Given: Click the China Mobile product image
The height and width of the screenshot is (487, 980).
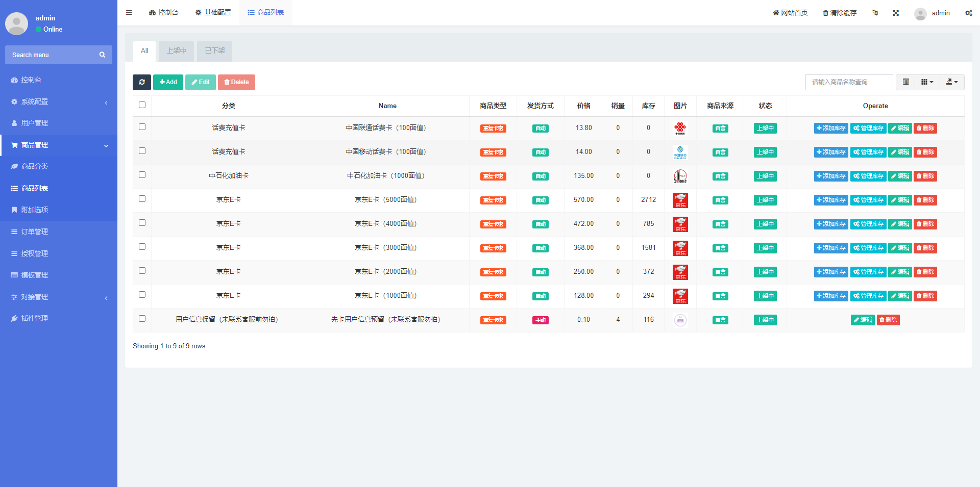Looking at the screenshot, I should [x=680, y=152].
